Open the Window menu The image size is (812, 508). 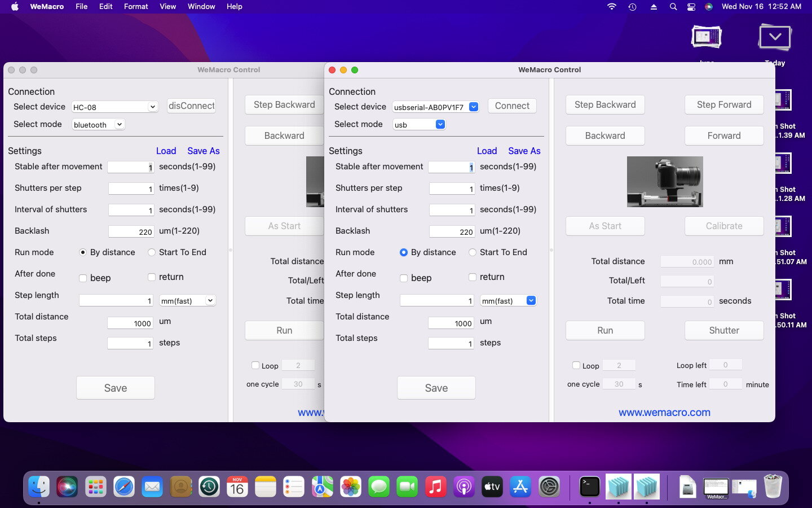click(201, 7)
